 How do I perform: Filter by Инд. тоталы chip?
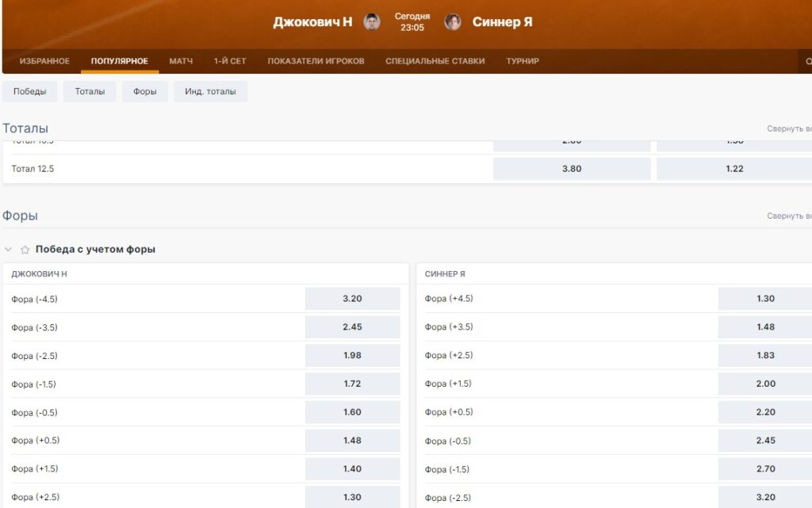(210, 92)
